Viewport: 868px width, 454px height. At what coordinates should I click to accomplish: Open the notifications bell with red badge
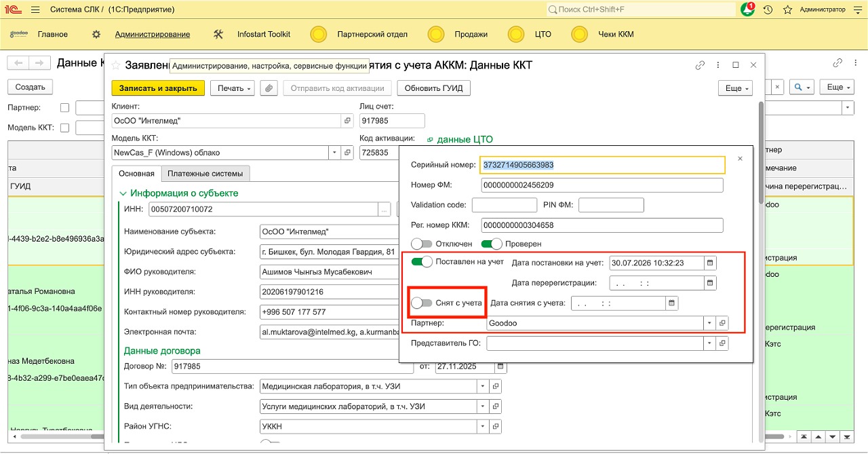748,10
